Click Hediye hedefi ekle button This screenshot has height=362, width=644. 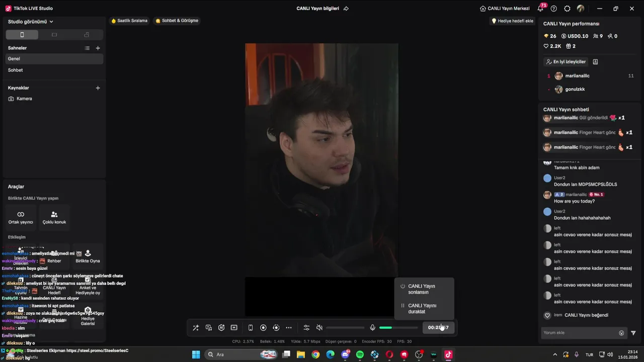tap(512, 21)
